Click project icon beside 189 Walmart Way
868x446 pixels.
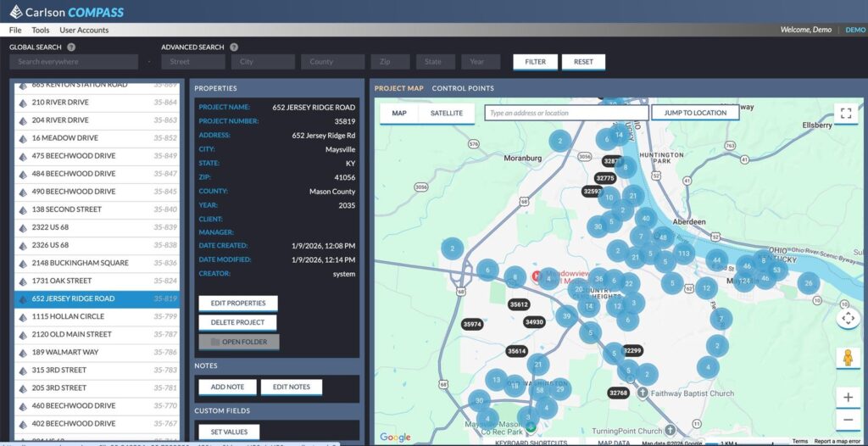[23, 353]
